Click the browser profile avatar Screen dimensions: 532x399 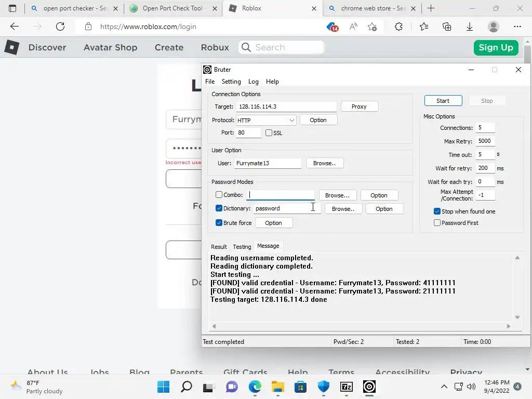tap(494, 26)
